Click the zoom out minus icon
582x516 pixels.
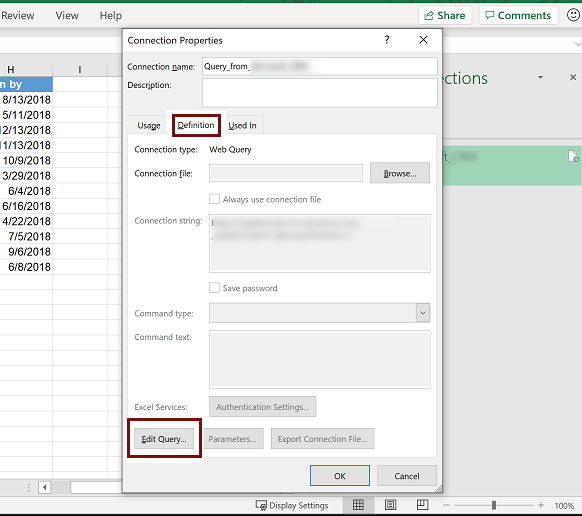click(x=447, y=505)
